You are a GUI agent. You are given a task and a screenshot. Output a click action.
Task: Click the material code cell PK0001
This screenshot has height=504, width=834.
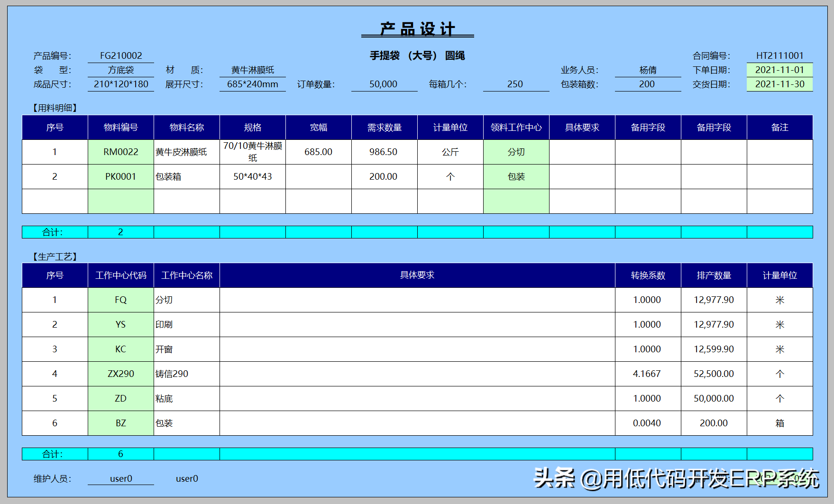[x=121, y=177]
